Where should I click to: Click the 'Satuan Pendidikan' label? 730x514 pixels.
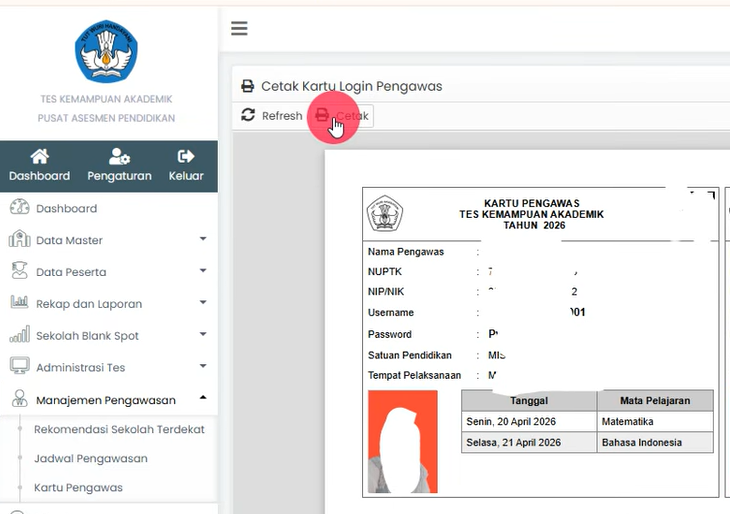click(410, 355)
